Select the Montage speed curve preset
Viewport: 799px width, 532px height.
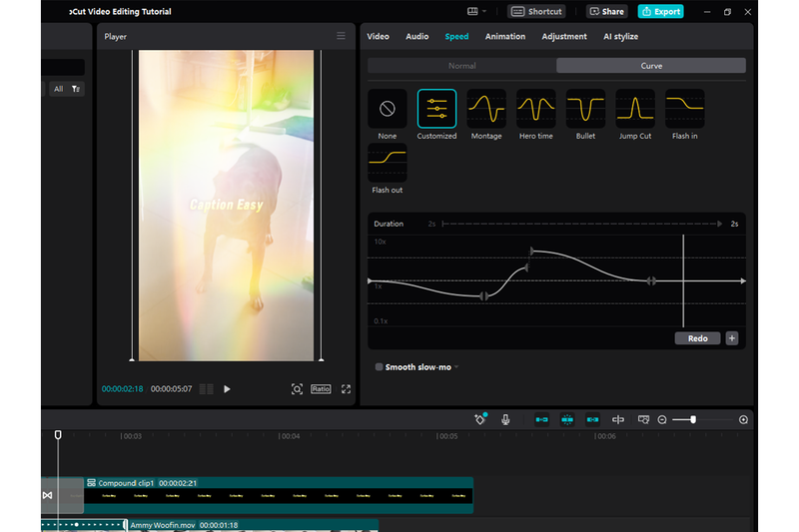(x=486, y=109)
